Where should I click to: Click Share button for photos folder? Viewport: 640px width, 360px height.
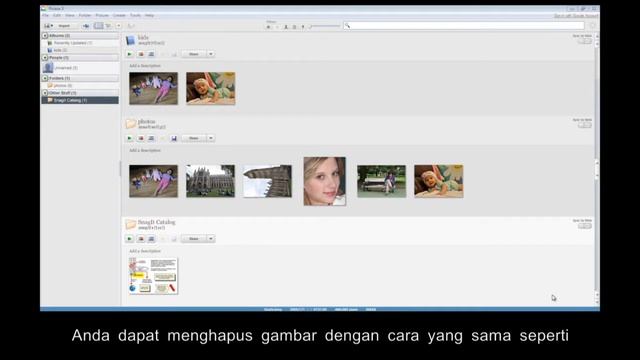[194, 138]
